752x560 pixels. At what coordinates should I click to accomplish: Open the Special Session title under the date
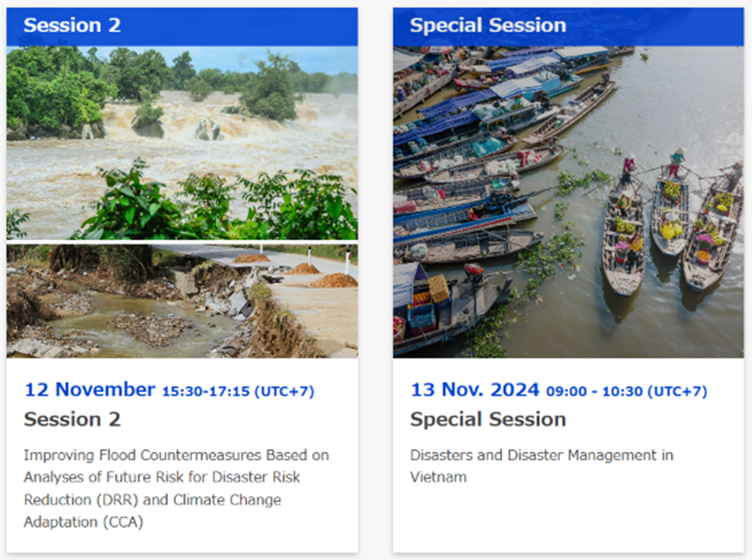click(488, 419)
